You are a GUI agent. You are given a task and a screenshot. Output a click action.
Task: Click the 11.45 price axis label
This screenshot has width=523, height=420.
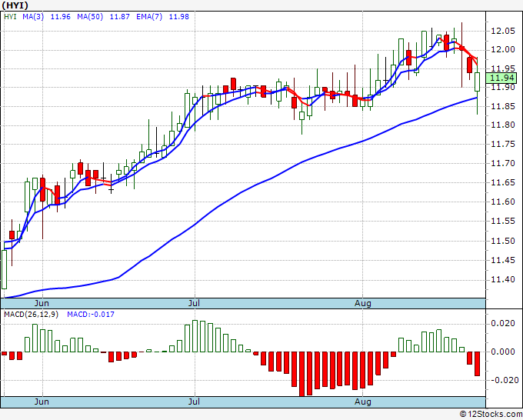point(503,260)
